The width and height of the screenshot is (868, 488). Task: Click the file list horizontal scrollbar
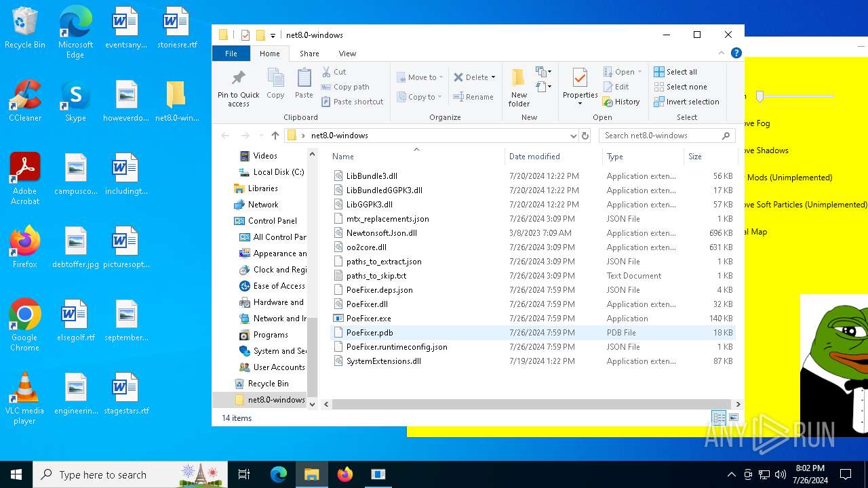tap(532, 404)
